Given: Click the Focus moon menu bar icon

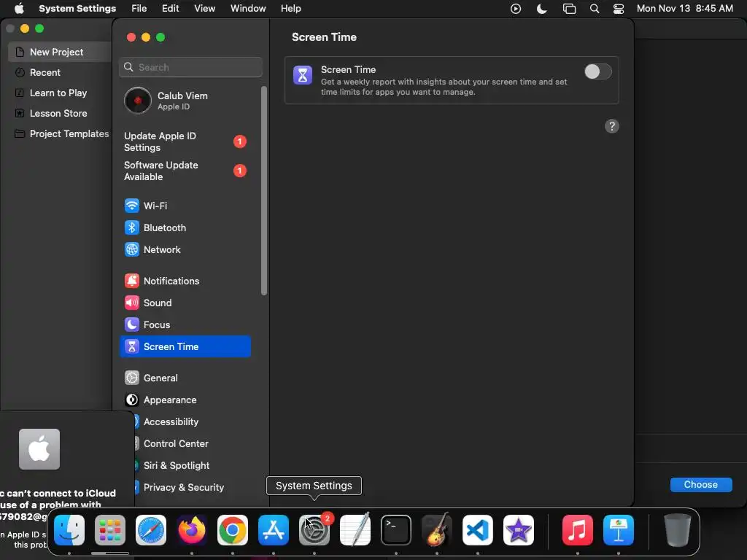Looking at the screenshot, I should pyautogui.click(x=542, y=9).
